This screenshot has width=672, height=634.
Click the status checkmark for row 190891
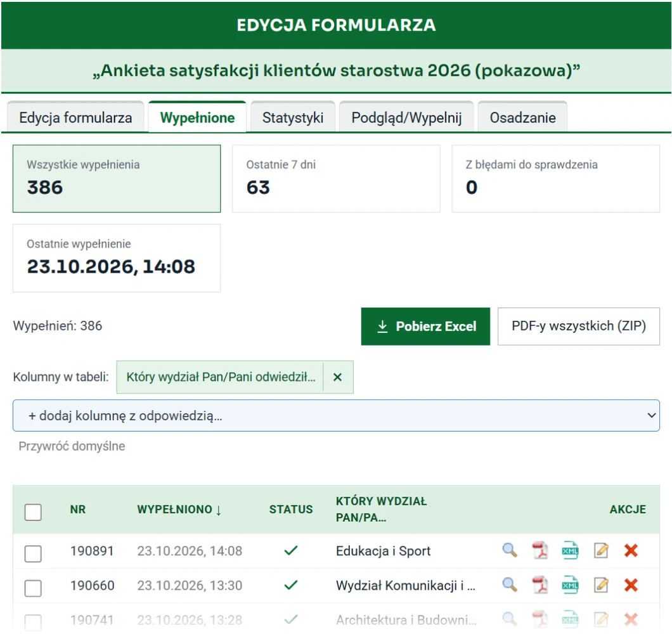[291, 550]
